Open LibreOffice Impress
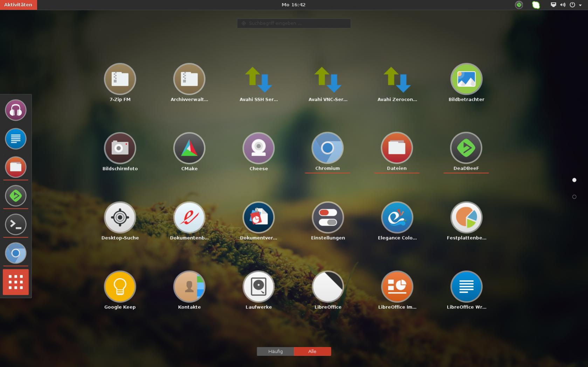The height and width of the screenshot is (367, 588). coord(397,287)
